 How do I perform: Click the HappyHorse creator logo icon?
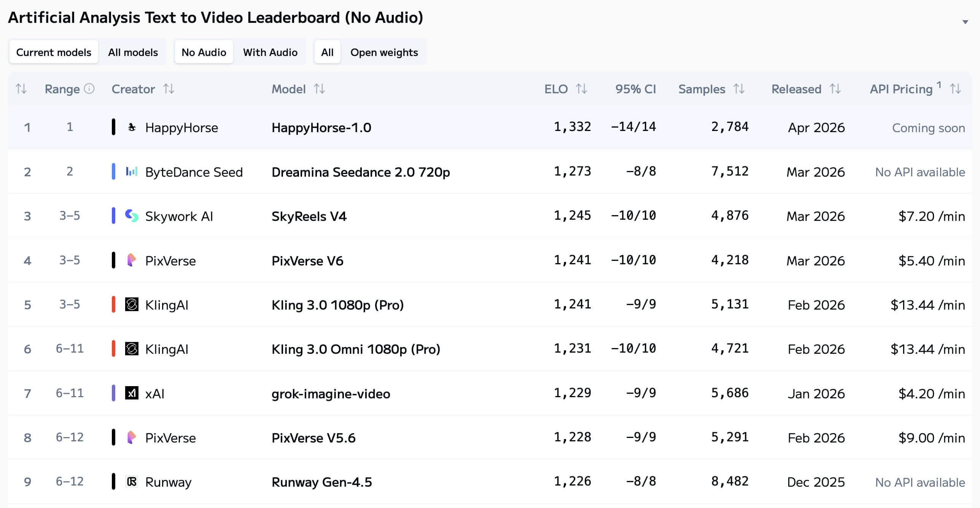(132, 127)
